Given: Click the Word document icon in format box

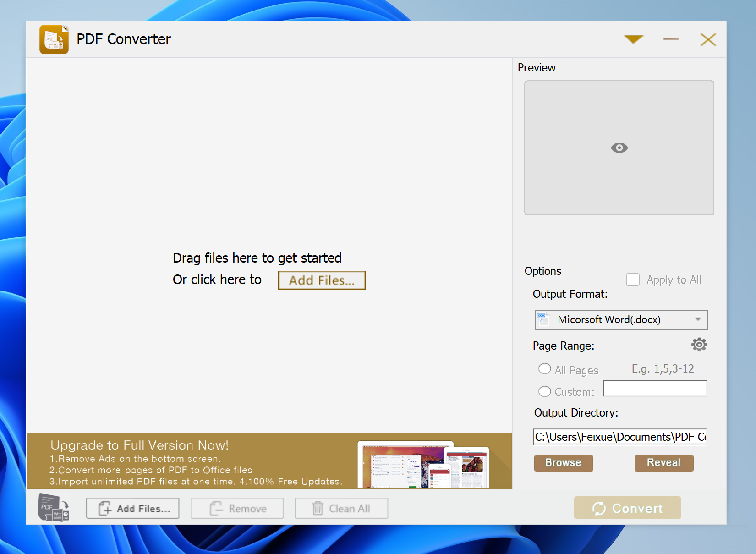Looking at the screenshot, I should click(543, 320).
